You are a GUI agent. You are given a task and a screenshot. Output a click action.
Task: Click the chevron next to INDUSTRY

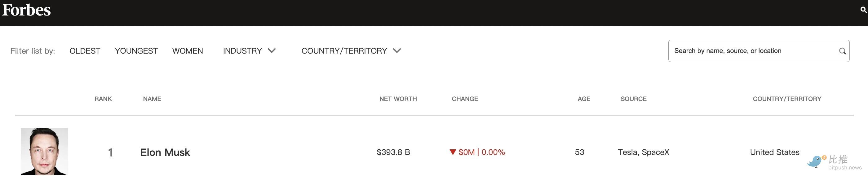[272, 51]
